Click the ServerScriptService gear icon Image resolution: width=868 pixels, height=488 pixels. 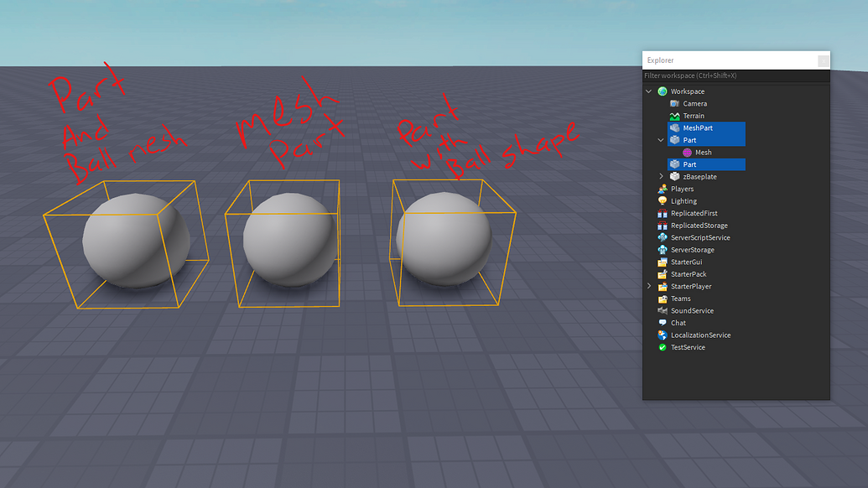(662, 237)
